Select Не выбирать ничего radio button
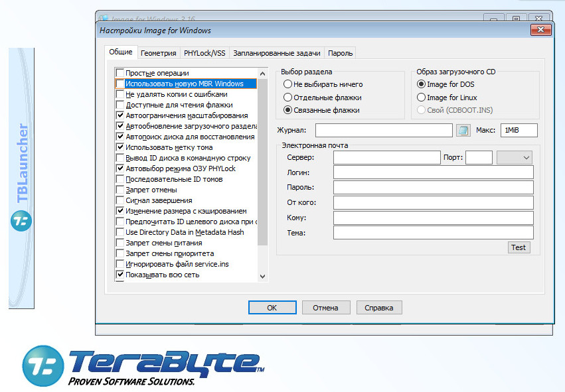 (x=287, y=84)
